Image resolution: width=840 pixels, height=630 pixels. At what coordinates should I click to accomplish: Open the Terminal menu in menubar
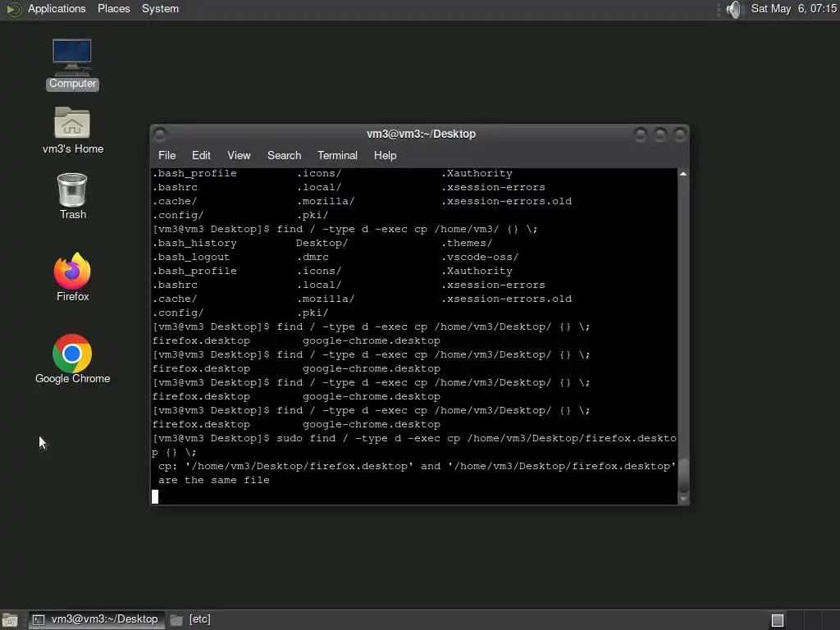pos(337,155)
